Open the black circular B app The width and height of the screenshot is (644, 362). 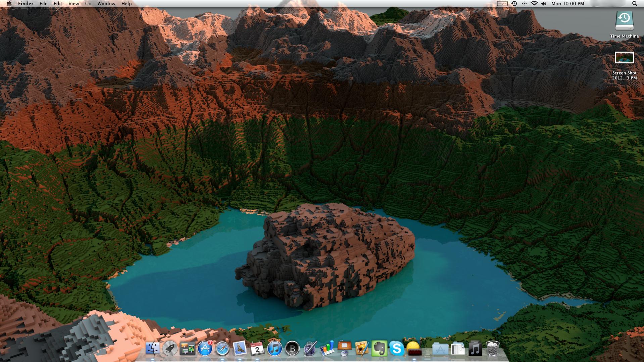[x=292, y=349]
